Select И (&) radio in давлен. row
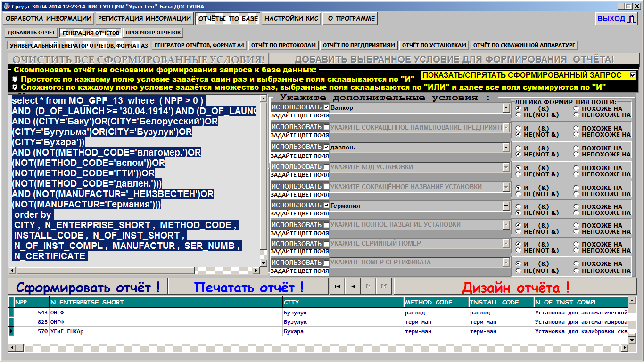Screen dimensions: 644x362 coord(519,148)
